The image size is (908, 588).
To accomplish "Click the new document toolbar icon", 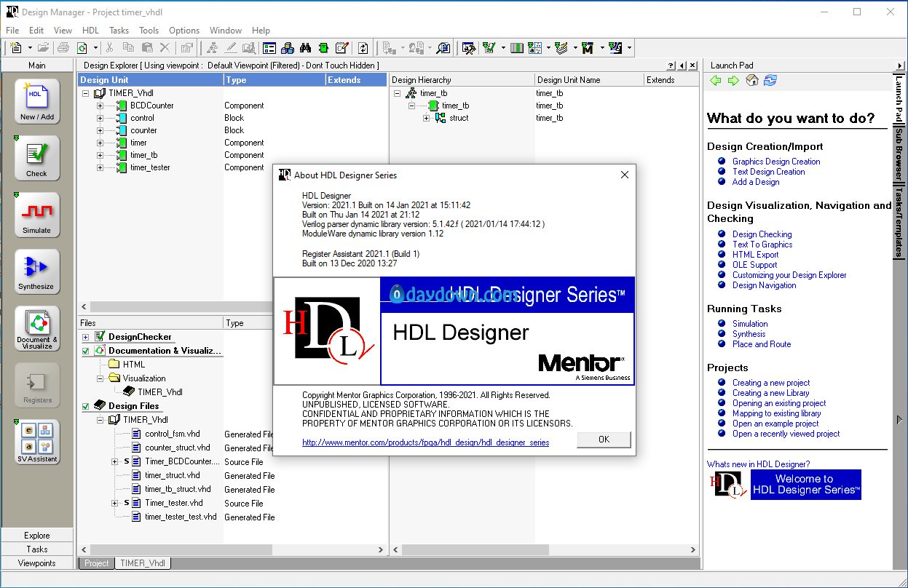I will 17,48.
